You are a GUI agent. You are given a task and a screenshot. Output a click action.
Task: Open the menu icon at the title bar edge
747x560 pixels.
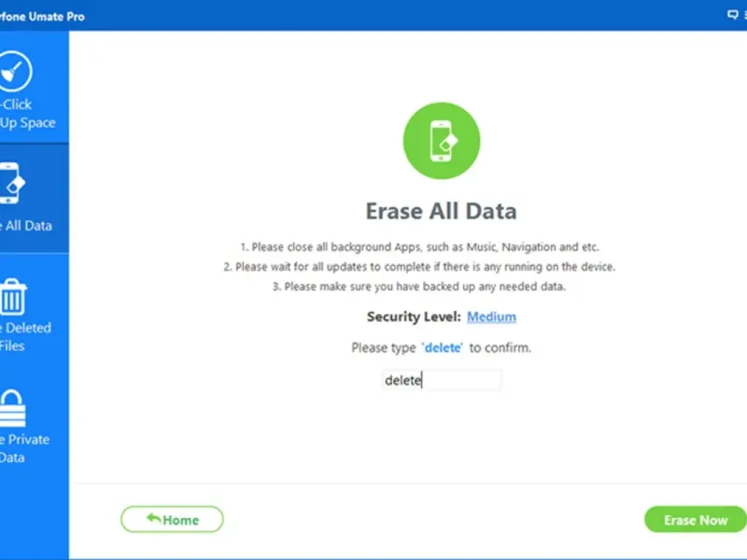tap(744, 15)
